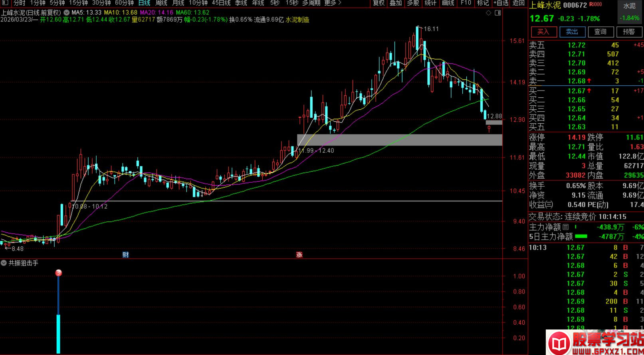Switch to the 周线 weekly chart tab
644x355 pixels.
coord(161,3)
